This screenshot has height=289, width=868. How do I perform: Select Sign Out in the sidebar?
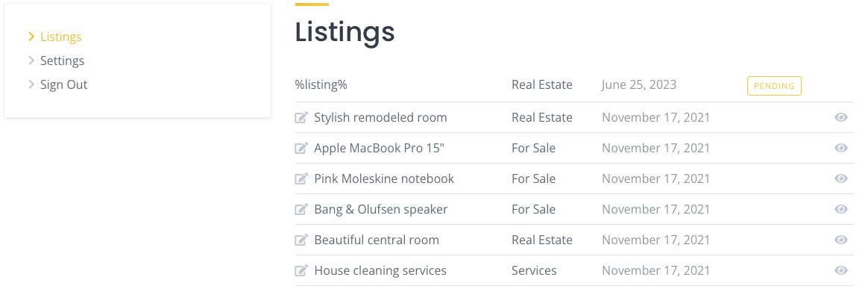pyautogui.click(x=63, y=85)
